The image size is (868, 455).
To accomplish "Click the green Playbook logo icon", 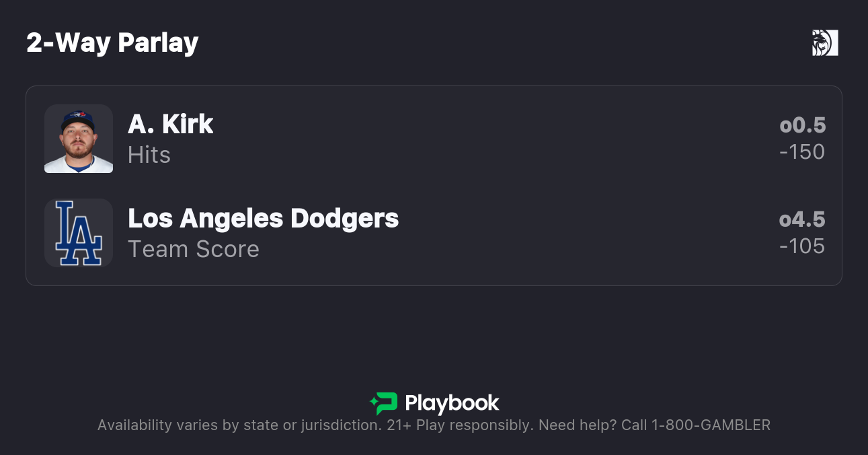I will tap(385, 403).
